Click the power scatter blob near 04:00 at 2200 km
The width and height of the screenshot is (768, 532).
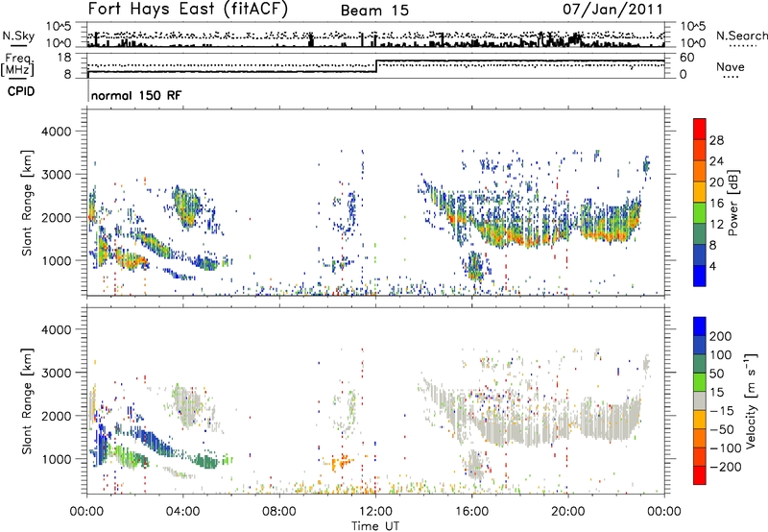(186, 207)
